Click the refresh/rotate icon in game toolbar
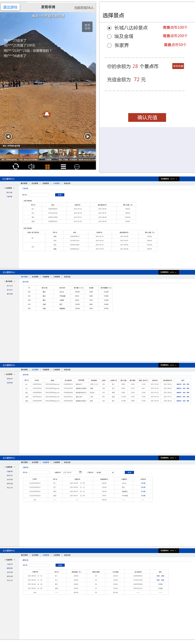The height and width of the screenshot is (644, 195). point(16,167)
